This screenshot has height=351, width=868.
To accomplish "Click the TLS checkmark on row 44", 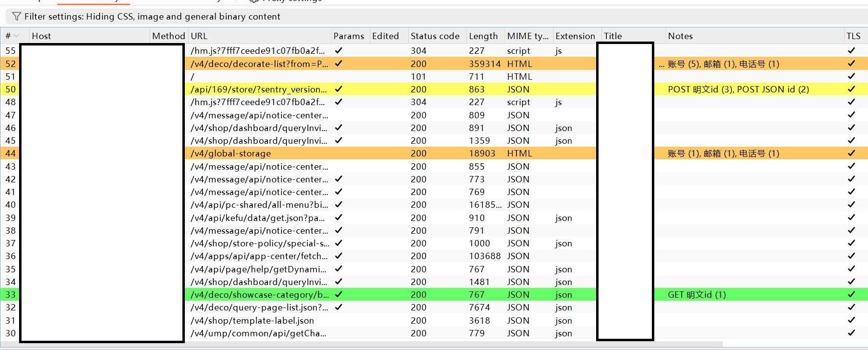I will point(851,153).
